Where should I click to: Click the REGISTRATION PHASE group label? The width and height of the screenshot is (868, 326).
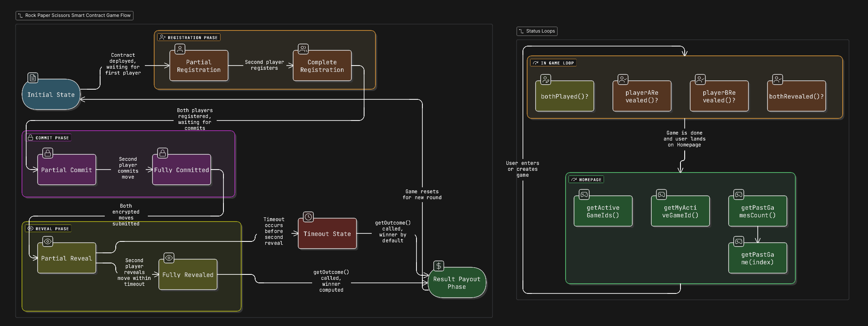click(x=189, y=38)
